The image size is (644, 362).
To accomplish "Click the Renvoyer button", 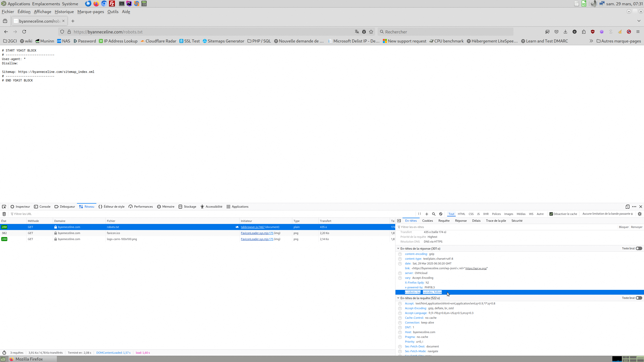I will click(636, 227).
